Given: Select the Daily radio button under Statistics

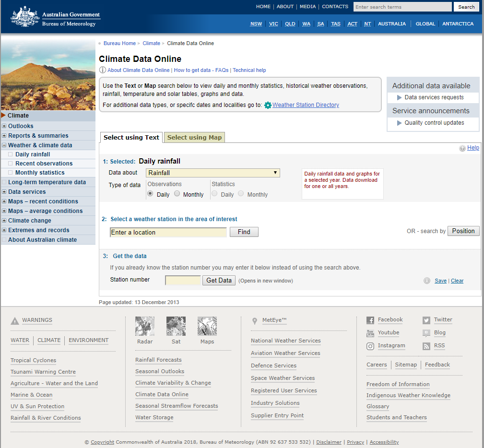Looking at the screenshot, I should tap(214, 194).
